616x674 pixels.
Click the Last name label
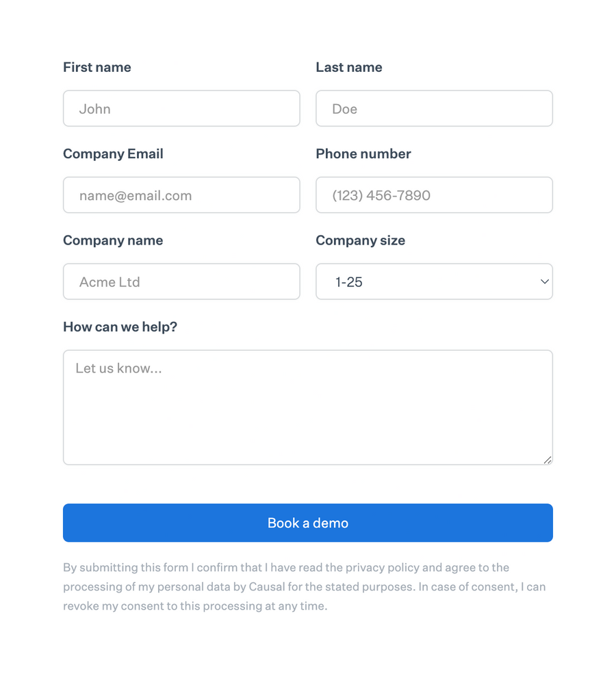tap(349, 67)
